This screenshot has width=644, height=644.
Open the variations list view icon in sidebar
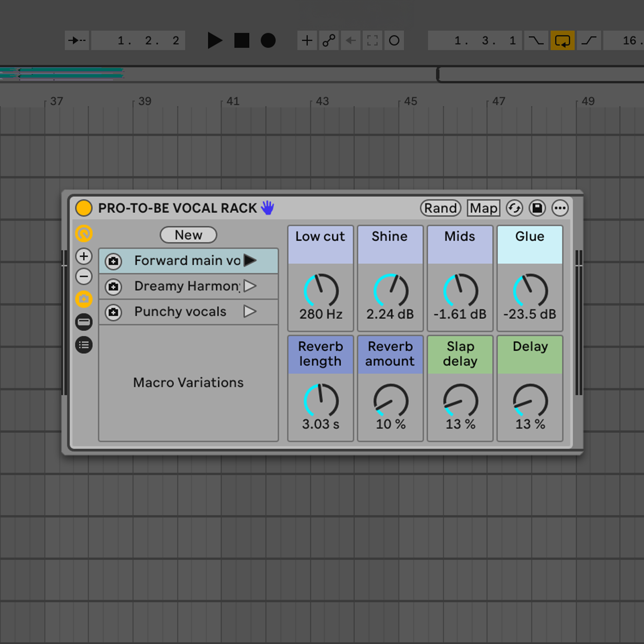(x=84, y=345)
